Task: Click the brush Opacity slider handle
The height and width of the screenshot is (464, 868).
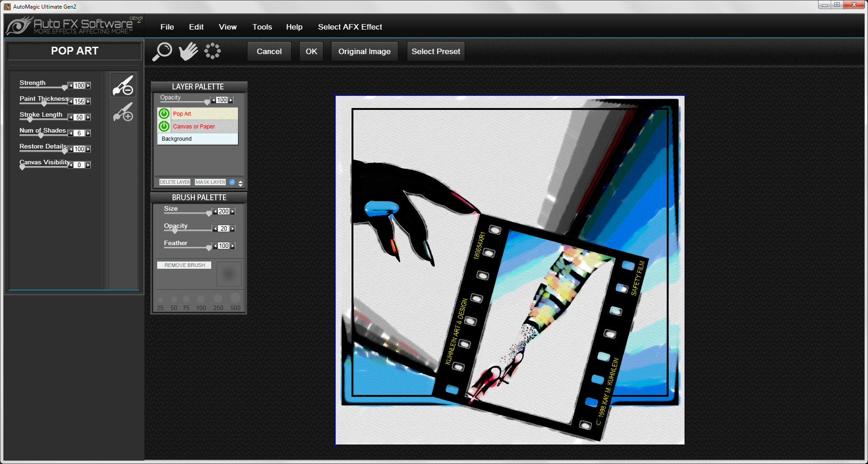Action: pyautogui.click(x=175, y=230)
